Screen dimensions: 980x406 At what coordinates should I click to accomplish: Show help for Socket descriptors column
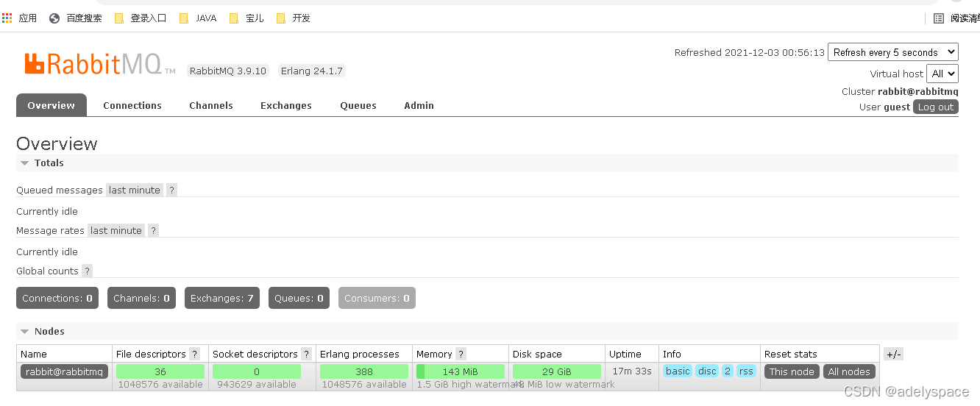pyautogui.click(x=306, y=354)
